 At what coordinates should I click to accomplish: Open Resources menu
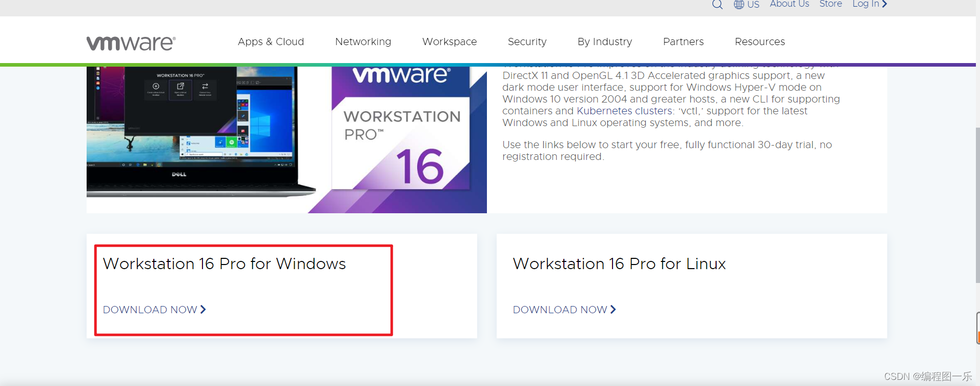coord(760,42)
